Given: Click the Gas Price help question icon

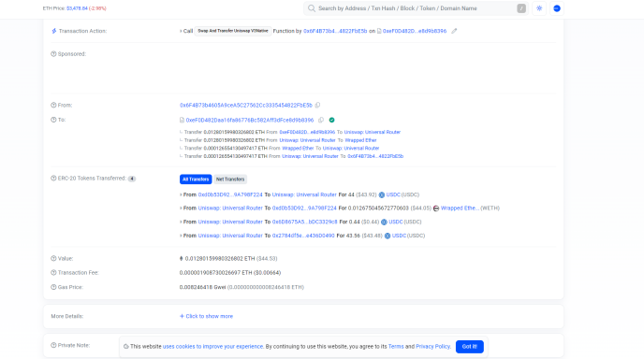Looking at the screenshot, I should [53, 287].
